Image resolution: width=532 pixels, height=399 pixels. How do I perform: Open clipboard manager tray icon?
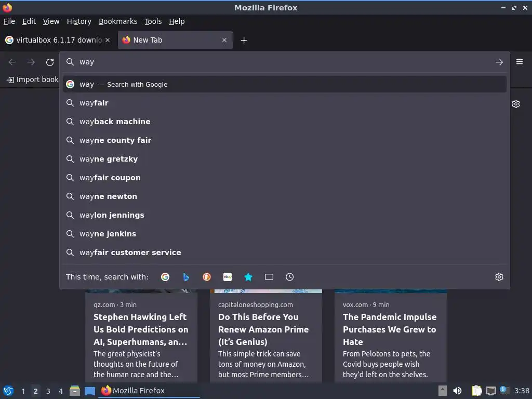477,391
